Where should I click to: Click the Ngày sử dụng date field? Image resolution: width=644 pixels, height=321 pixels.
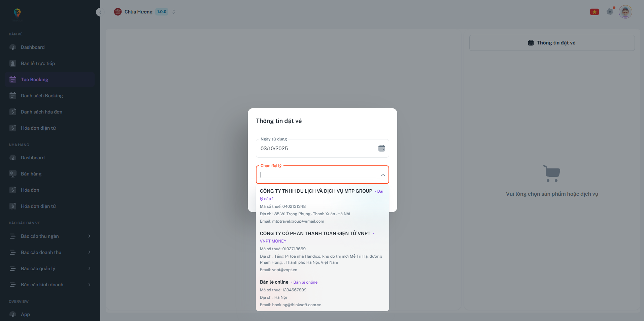coord(316,149)
